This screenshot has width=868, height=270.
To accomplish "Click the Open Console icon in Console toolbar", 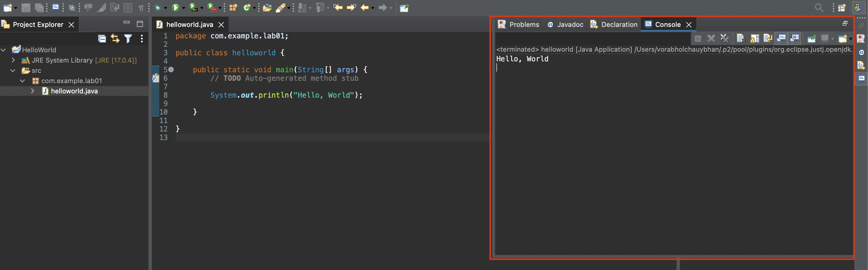I will tap(843, 38).
